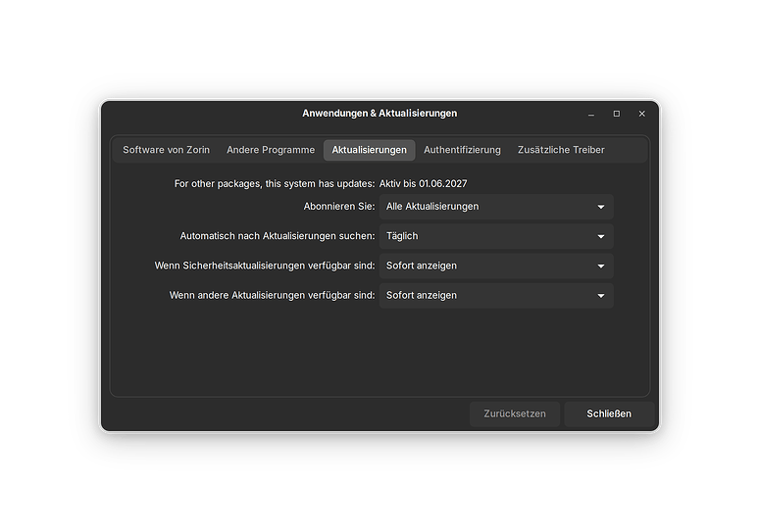Click the 'Aktiv bis 01.06.2027' text
The height and width of the screenshot is (532, 760).
(x=423, y=184)
